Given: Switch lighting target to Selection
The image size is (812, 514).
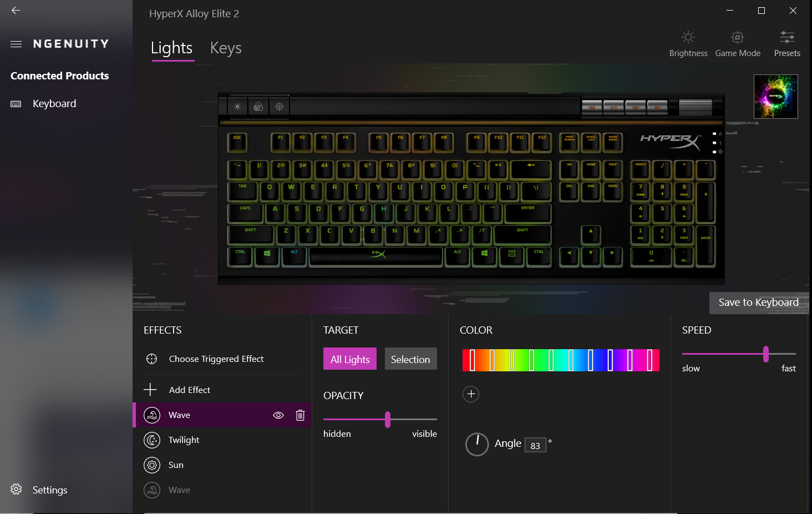Looking at the screenshot, I should (410, 359).
